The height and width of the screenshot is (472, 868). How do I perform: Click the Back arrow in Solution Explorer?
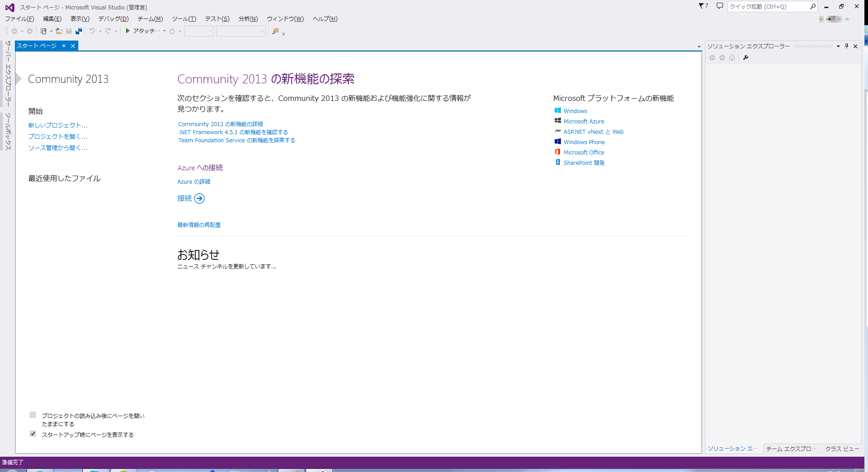(x=712, y=58)
